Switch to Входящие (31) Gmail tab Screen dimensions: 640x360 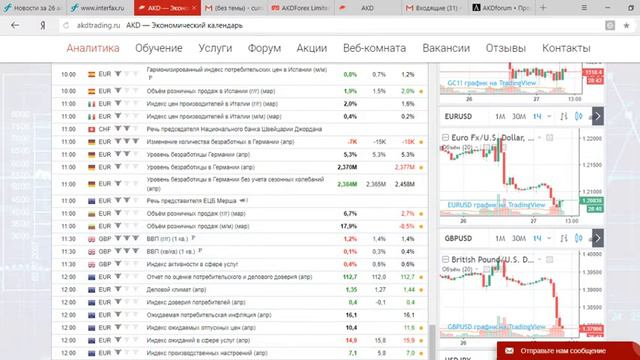(x=434, y=8)
